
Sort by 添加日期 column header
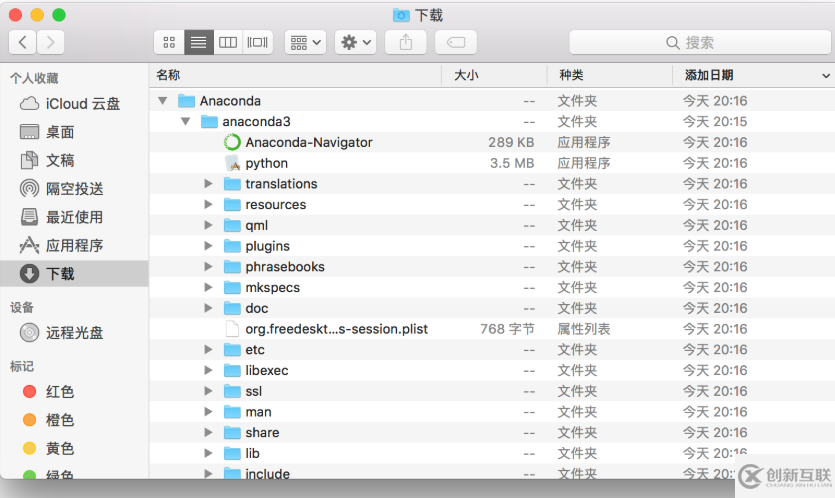[x=708, y=75]
